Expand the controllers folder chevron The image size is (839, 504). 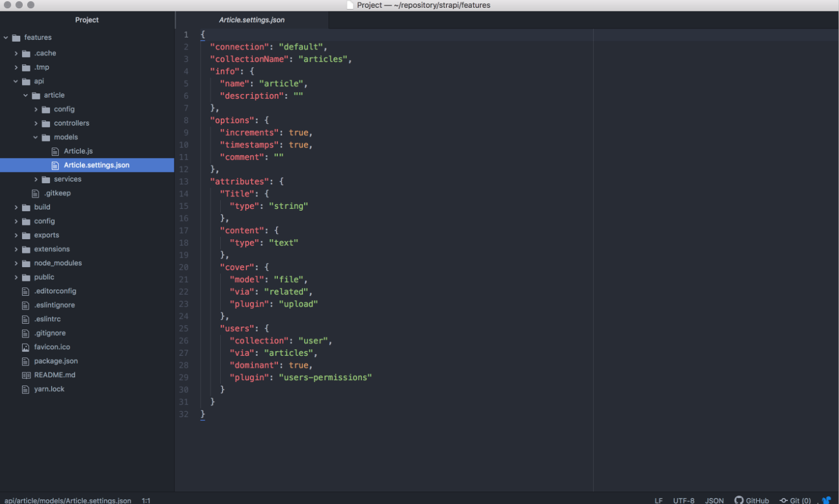tap(36, 123)
